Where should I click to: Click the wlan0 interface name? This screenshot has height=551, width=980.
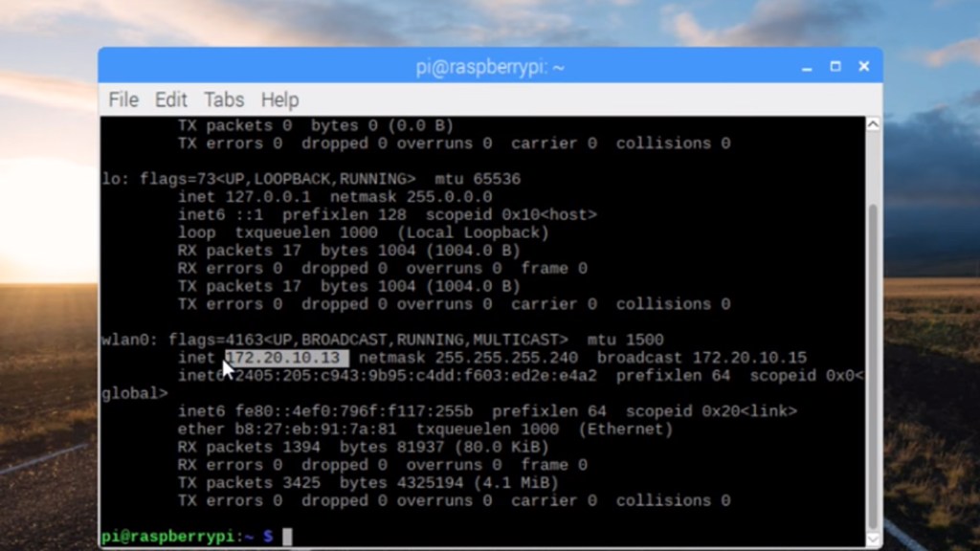125,340
